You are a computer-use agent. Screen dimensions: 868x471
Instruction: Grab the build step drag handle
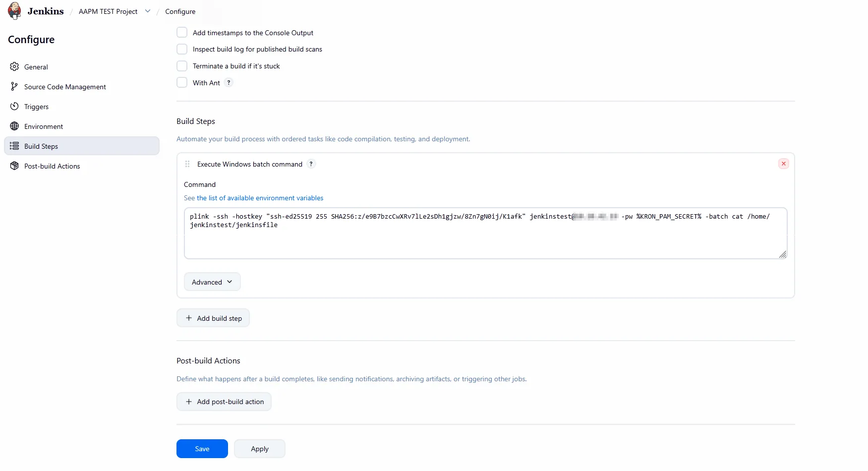pyautogui.click(x=187, y=164)
